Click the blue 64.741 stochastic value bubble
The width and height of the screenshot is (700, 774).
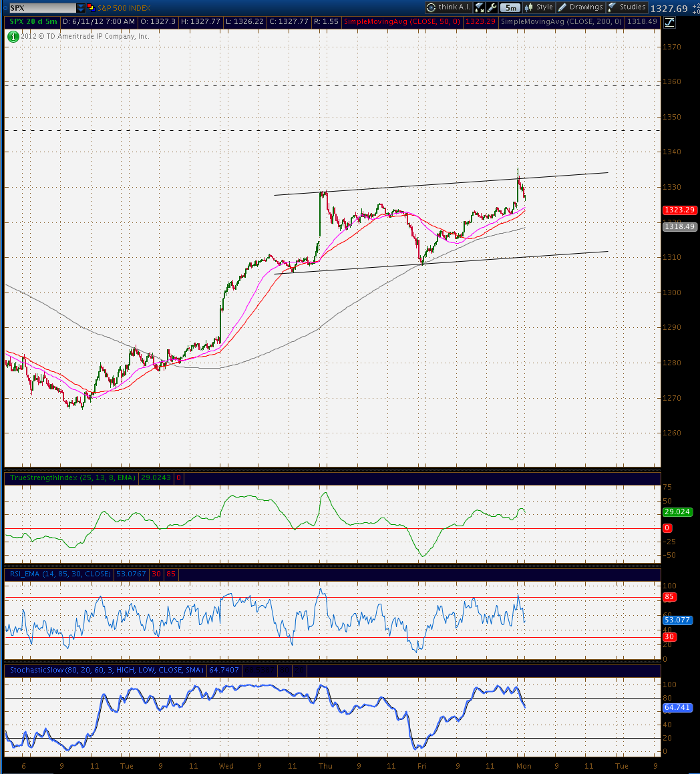pos(677,707)
